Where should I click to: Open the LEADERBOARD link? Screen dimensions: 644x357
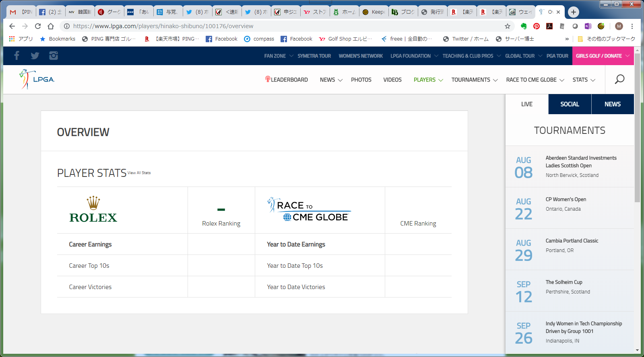click(x=287, y=80)
